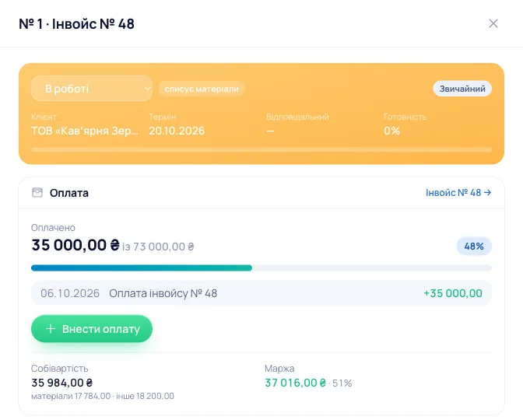Click the 'Внести оплату' button
Viewport: 523px width, 420px height.
point(92,329)
